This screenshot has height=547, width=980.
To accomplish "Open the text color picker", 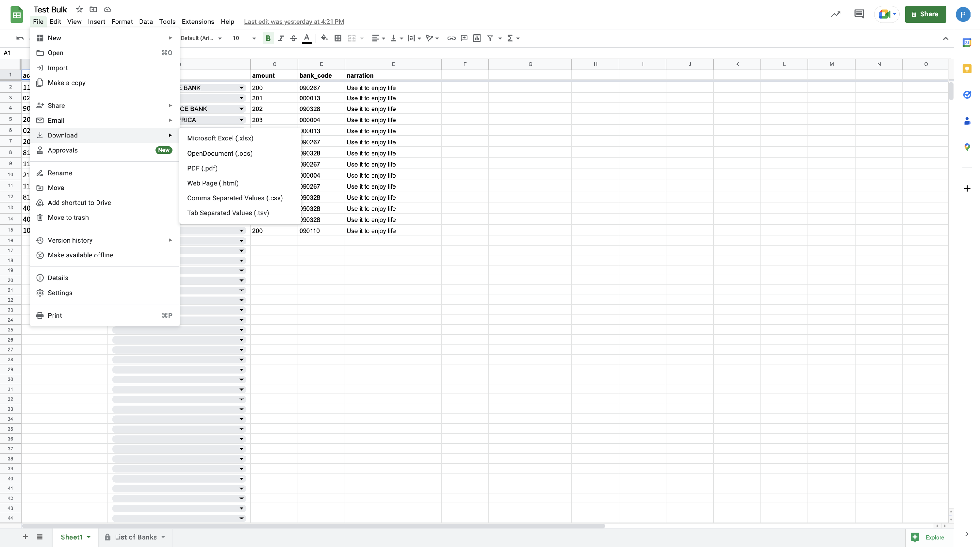I will tap(307, 38).
